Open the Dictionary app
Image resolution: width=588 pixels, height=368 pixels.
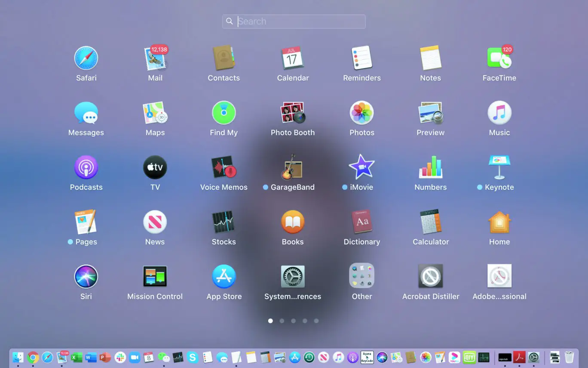[x=362, y=222]
